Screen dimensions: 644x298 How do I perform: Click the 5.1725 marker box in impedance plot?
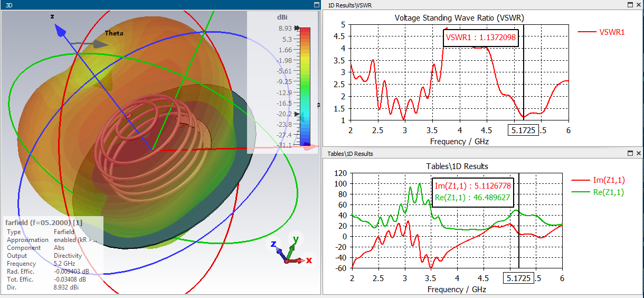(x=518, y=278)
